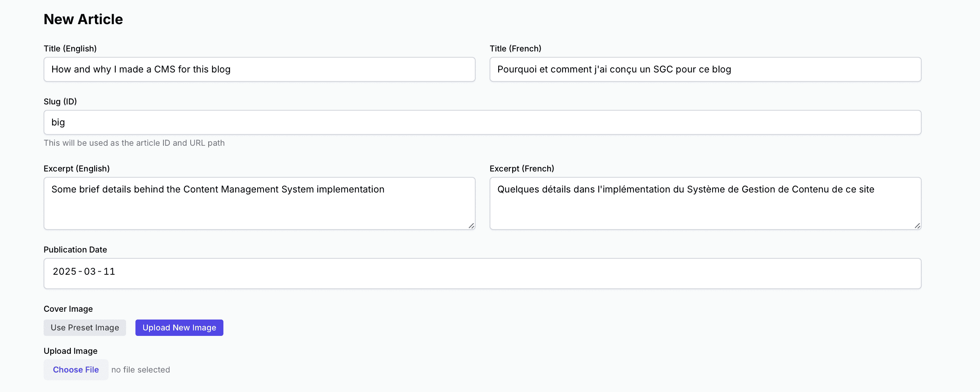
Task: Click inside the Excerpt (French) textarea
Action: point(705,203)
